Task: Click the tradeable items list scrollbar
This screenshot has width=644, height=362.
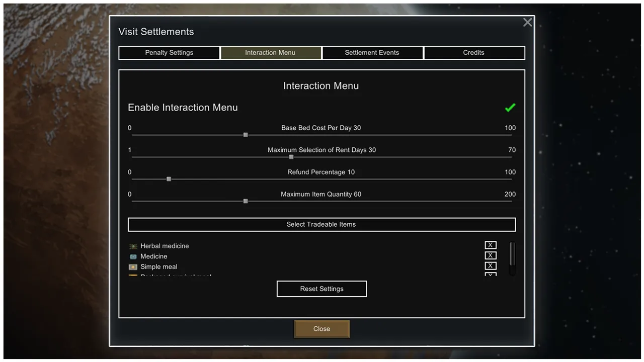Action: click(512, 254)
